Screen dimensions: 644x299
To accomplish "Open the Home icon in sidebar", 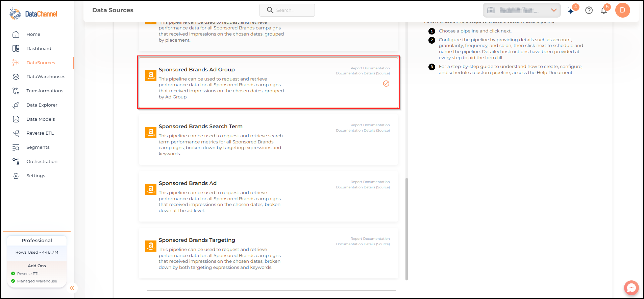I will [16, 34].
